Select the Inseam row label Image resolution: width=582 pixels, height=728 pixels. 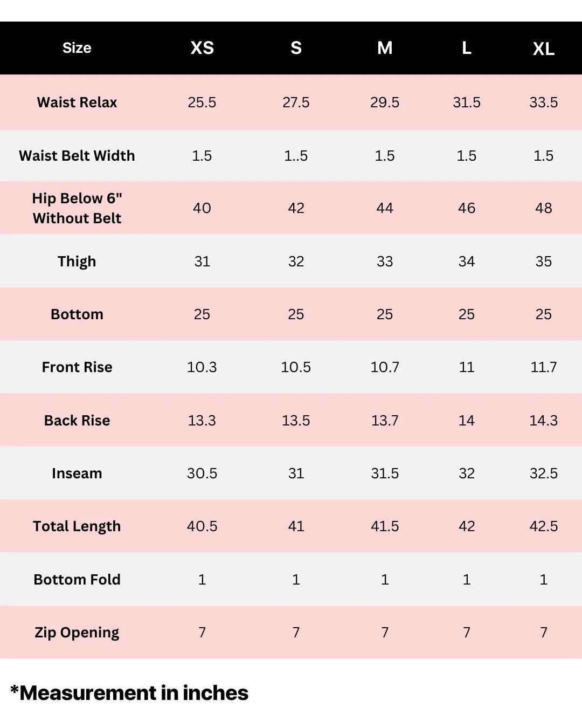click(77, 473)
